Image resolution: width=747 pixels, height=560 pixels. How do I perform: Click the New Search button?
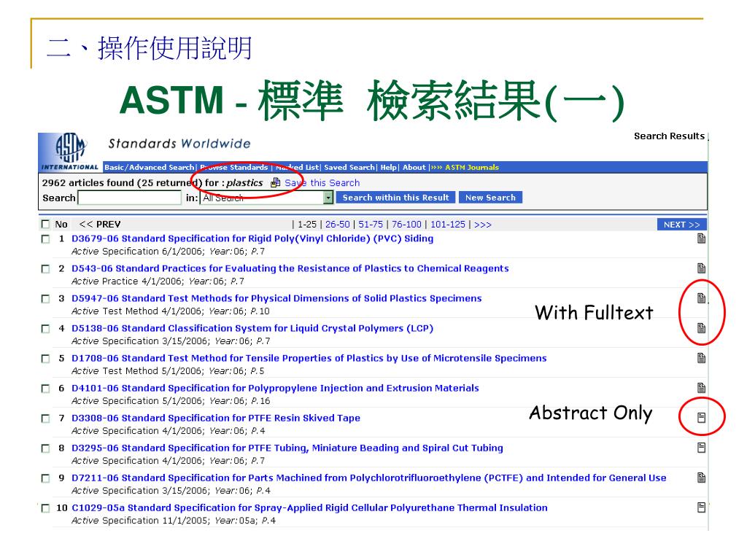pos(490,198)
